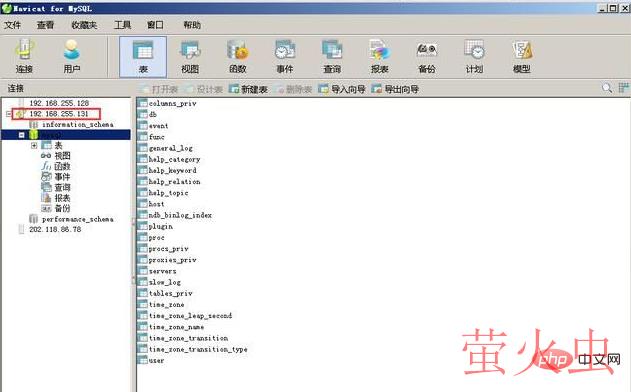Click 设计表 (Design Table) button
The width and height of the screenshot is (631, 392).
204,89
